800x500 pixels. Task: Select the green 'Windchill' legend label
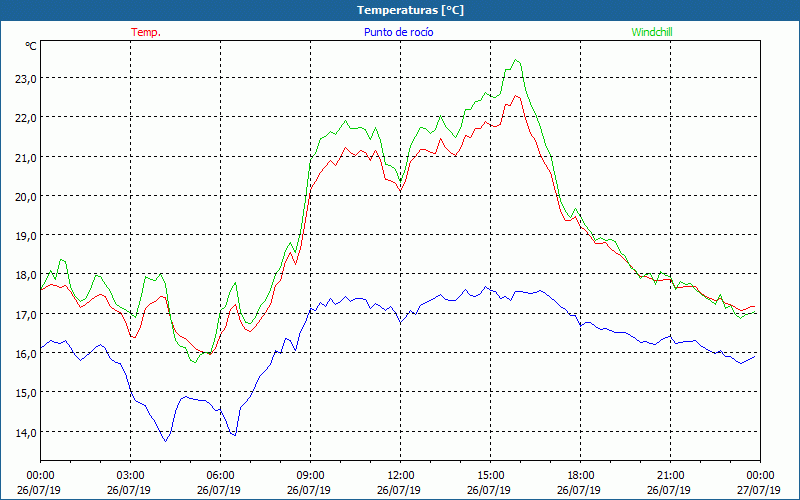point(652,32)
